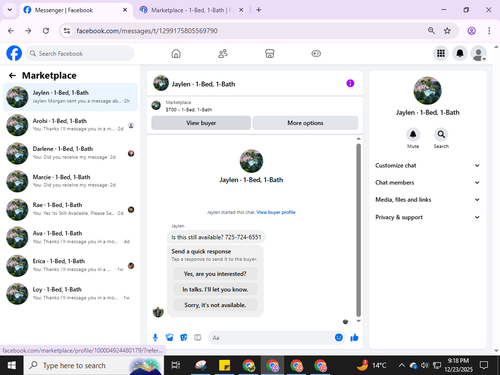This screenshot has width=500, height=375.
Task: Click the View buyer button
Action: [x=201, y=123]
